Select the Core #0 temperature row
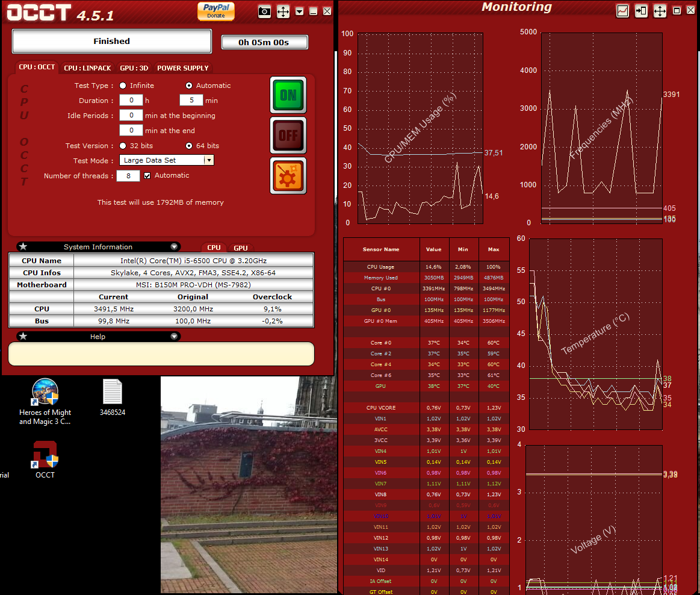 (x=426, y=343)
